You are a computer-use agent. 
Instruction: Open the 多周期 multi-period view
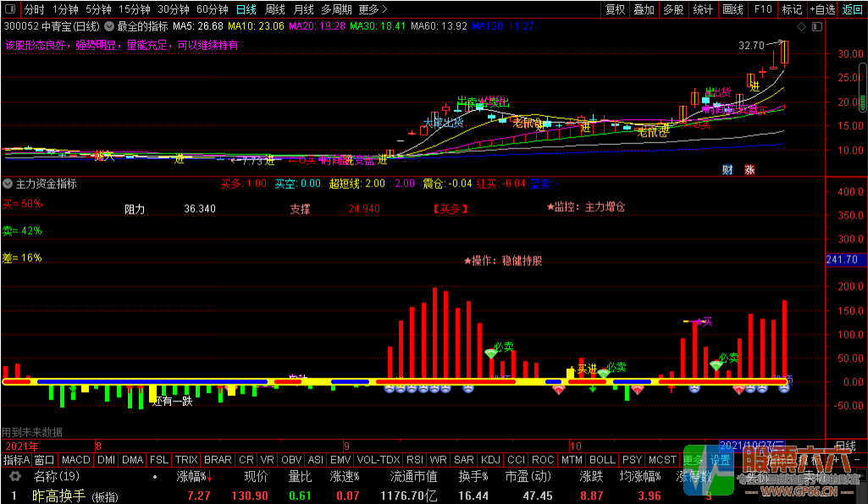click(336, 9)
